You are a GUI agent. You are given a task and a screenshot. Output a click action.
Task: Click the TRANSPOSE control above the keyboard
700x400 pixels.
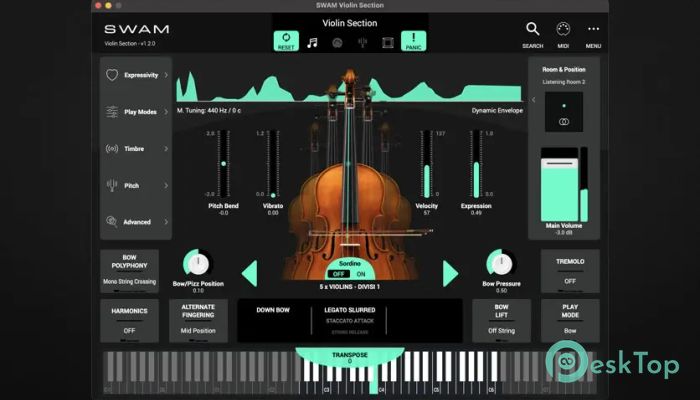350,357
